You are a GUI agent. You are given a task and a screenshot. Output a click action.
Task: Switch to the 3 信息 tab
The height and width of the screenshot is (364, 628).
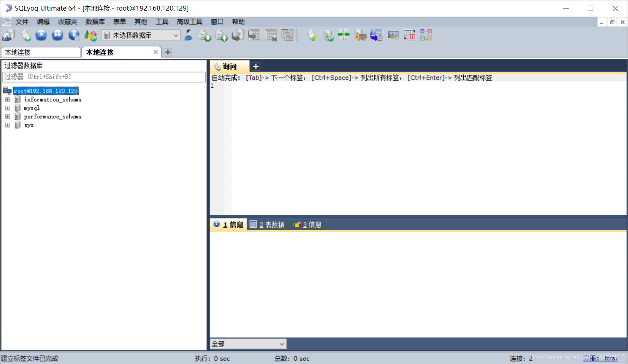[x=307, y=225]
